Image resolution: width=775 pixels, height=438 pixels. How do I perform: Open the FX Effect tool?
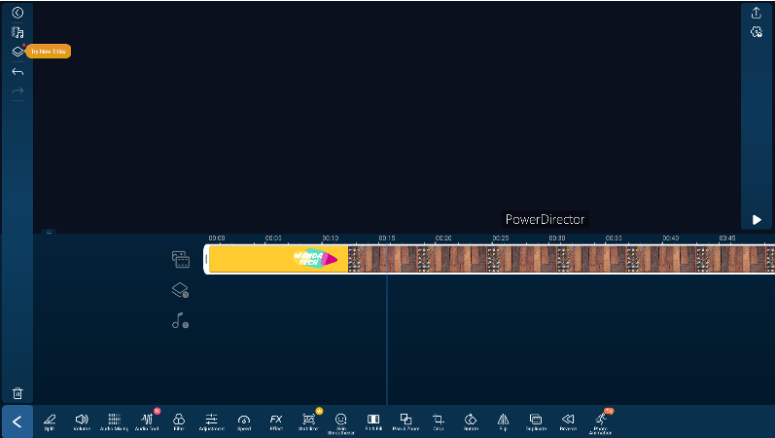pyautogui.click(x=276, y=422)
